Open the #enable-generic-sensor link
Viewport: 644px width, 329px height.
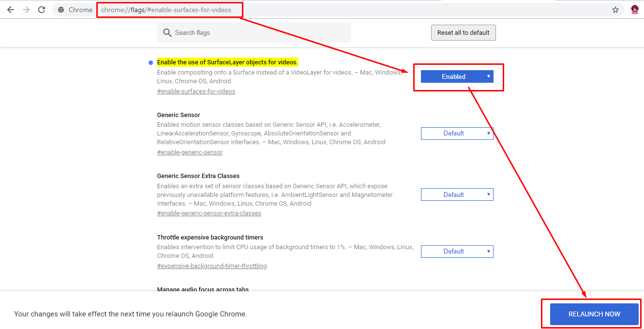pyautogui.click(x=190, y=152)
